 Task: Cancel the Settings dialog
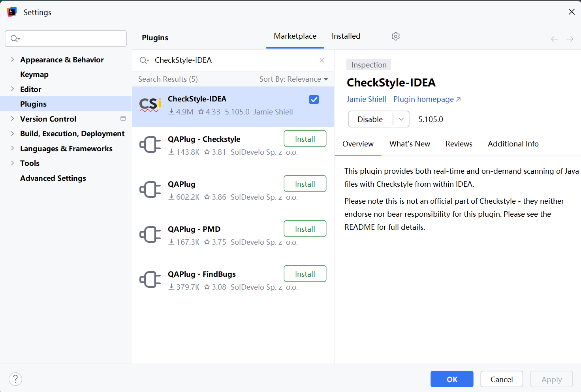point(502,379)
